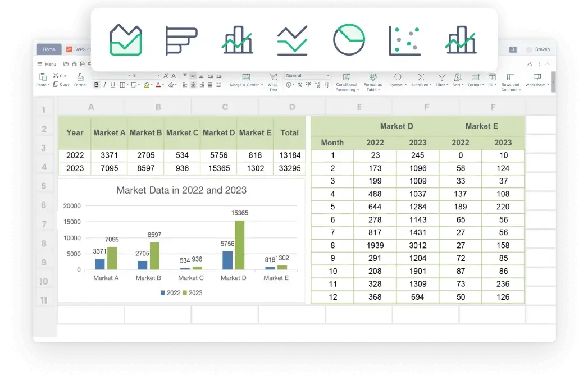Click the Wrap Text icon
The width and height of the screenshot is (588, 376).
(273, 77)
